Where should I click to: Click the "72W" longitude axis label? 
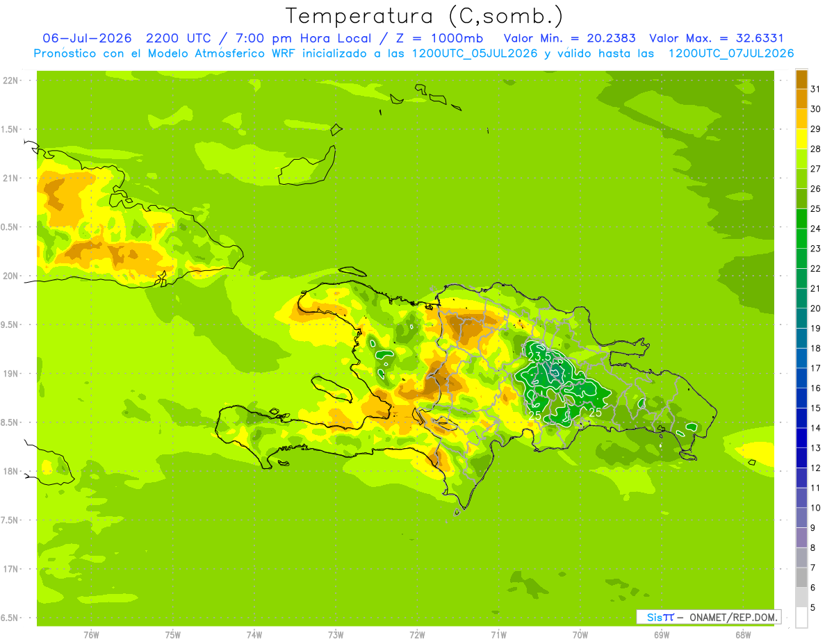pos(418,634)
